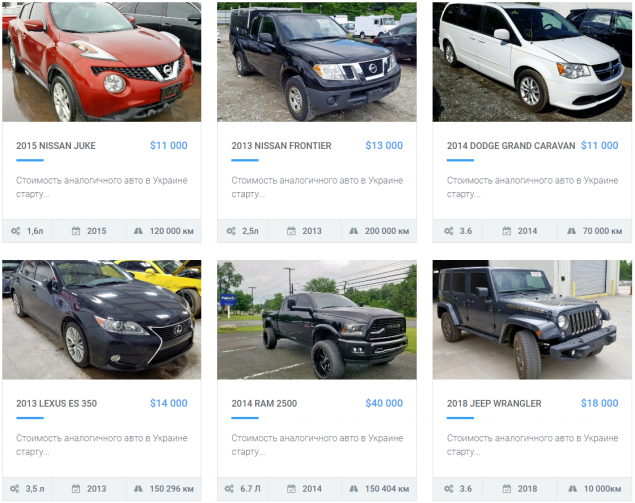The height and width of the screenshot is (503, 635).
Task: Click calendar icon on Nissan Juke card
Action: click(x=76, y=231)
